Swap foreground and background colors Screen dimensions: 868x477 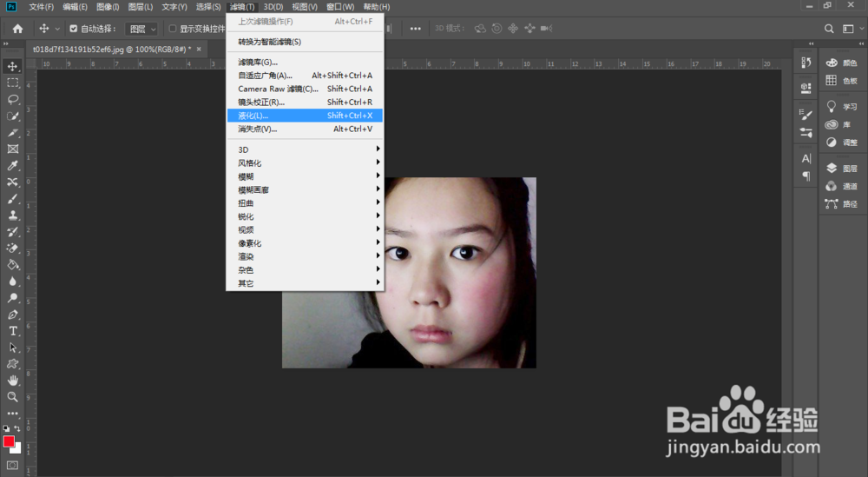(17, 429)
